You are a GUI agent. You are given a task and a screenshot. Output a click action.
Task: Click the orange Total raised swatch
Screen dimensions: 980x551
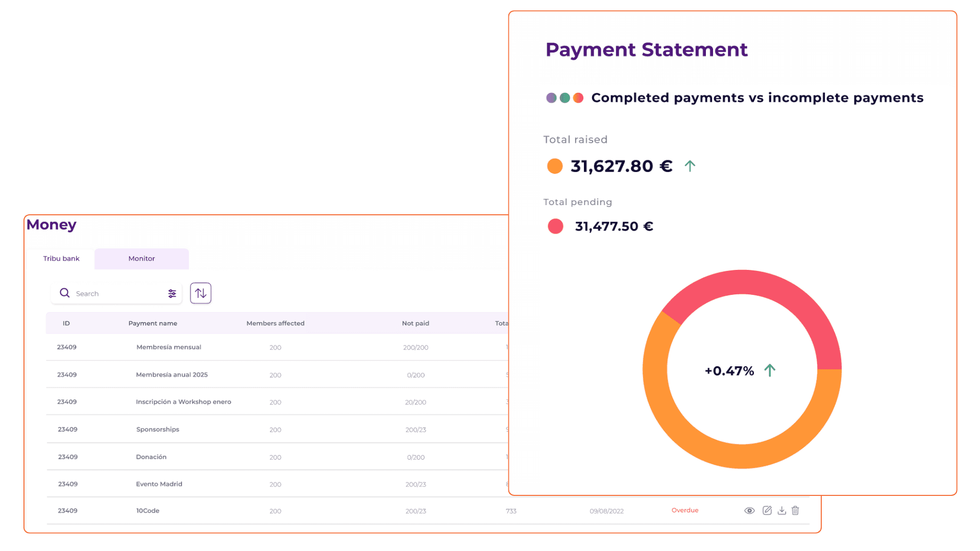(555, 166)
